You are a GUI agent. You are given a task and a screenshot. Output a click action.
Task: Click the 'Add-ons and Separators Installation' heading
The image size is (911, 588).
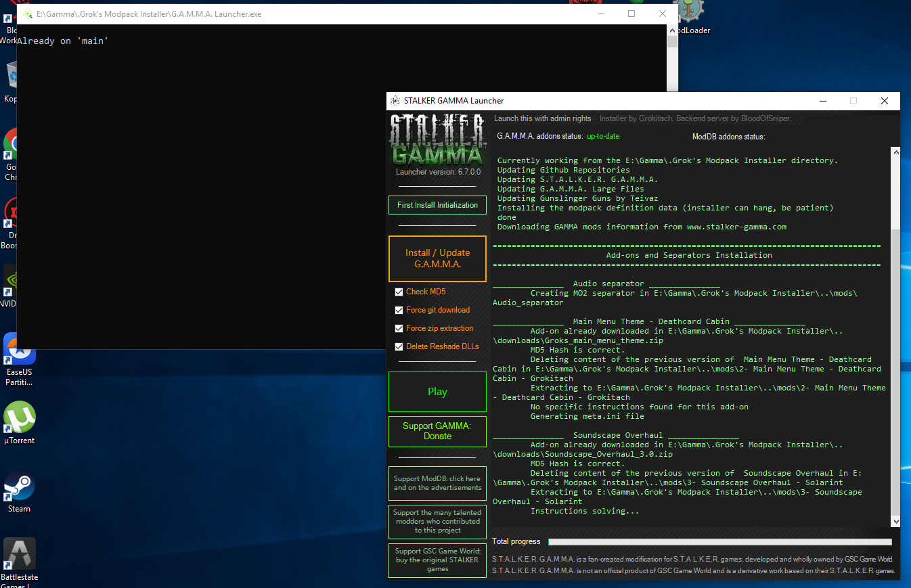pos(689,255)
